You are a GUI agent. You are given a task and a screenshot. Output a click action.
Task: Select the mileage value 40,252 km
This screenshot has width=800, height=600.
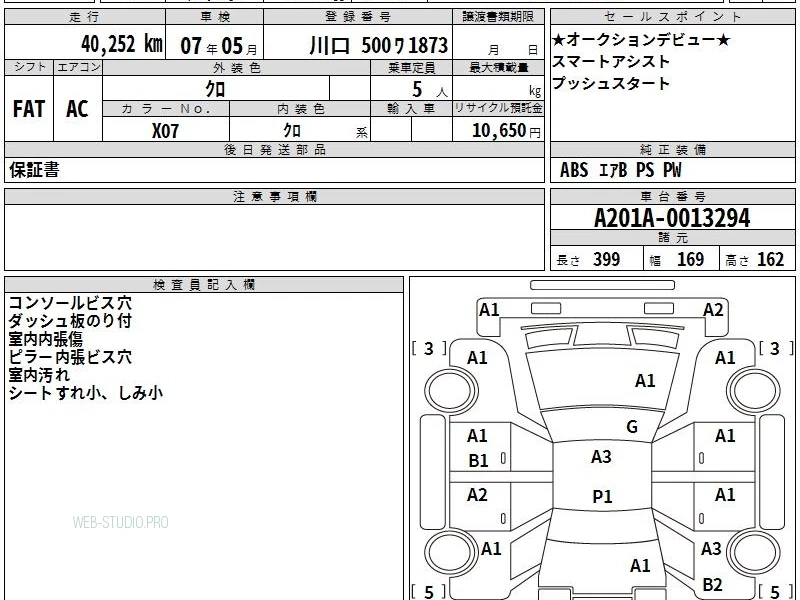point(122,44)
